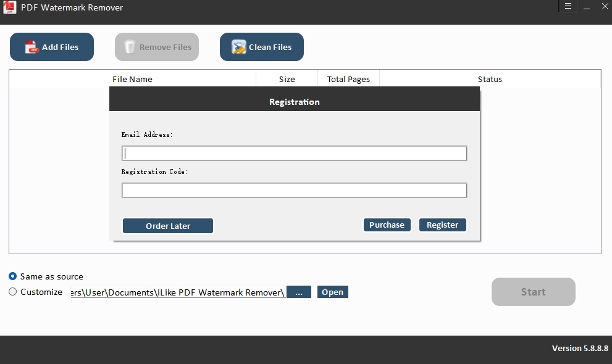612x364 pixels.
Task: Click the Start button
Action: [x=533, y=291]
